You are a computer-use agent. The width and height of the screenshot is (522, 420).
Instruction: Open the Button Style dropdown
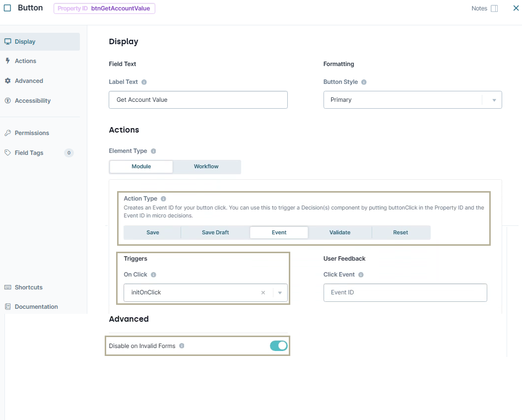coord(494,99)
